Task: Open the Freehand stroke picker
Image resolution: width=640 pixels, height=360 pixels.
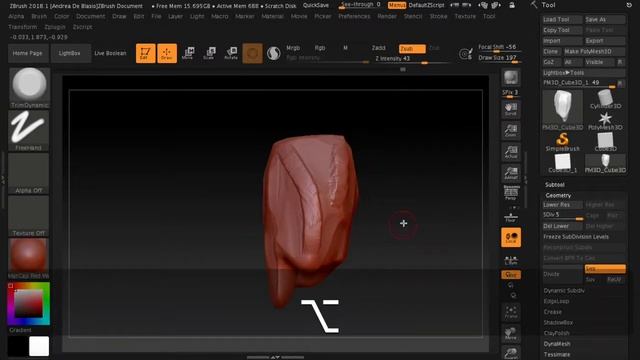Action: point(29,130)
